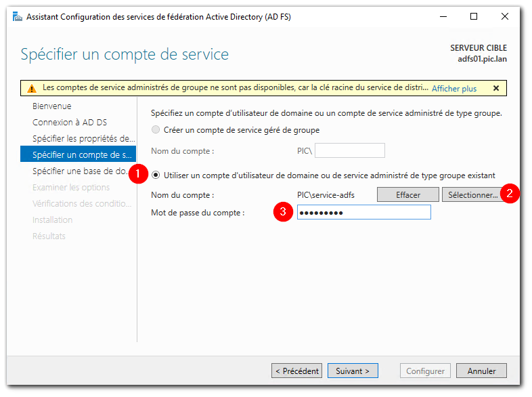Click the Sélectionner... button

(x=472, y=195)
